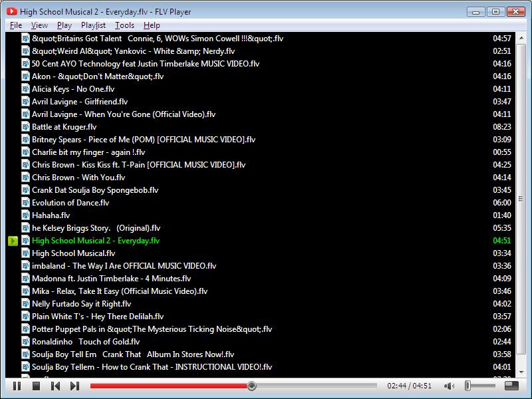Select "Crank Dat Soulja Boy Spongebob.flv"
532x399 pixels.
pos(260,190)
